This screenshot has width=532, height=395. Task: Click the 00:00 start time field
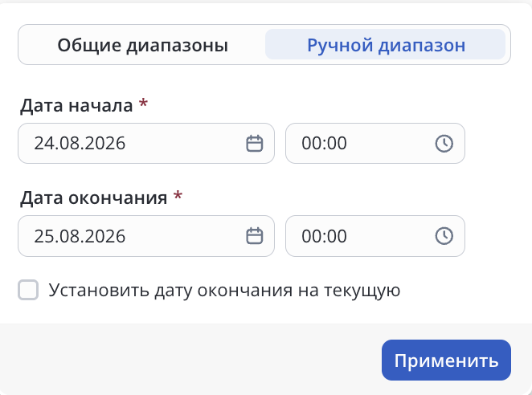[375, 144]
